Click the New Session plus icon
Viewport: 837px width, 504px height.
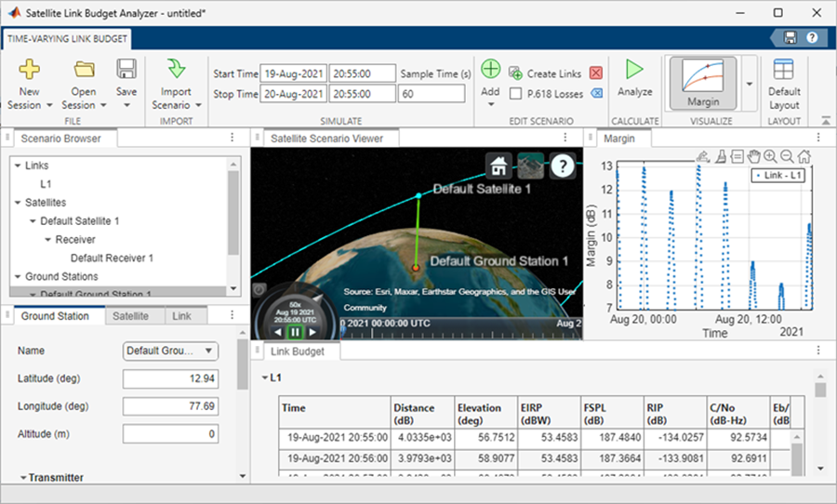tap(30, 70)
